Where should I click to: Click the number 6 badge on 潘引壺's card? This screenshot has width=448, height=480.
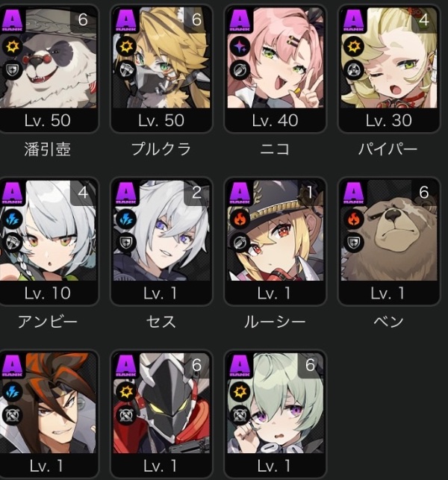[83, 19]
